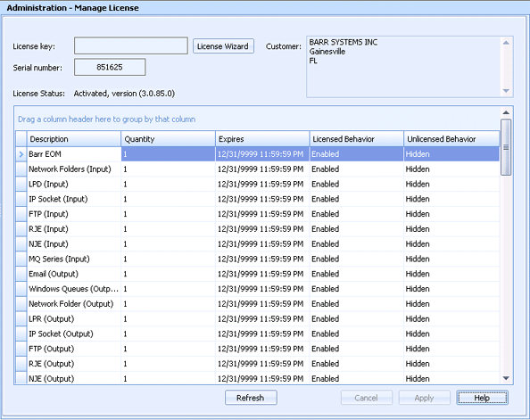
Task: Click the license grid scrollbar thumb
Action: [506, 147]
